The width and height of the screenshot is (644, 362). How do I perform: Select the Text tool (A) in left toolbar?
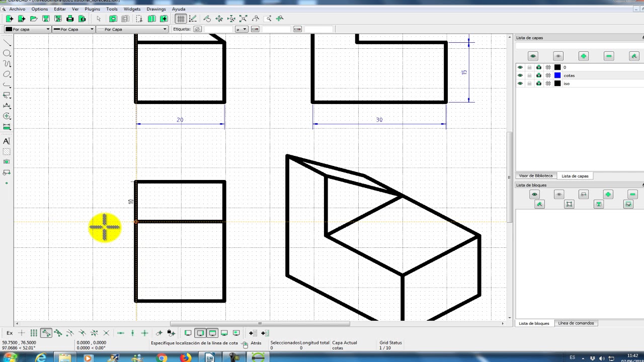click(x=7, y=141)
